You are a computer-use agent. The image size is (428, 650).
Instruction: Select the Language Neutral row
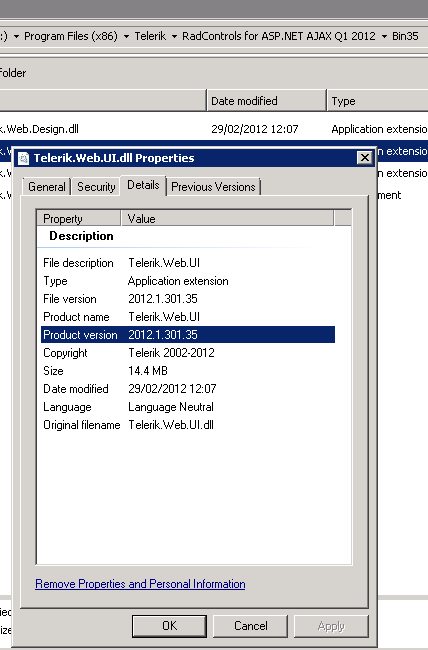point(187,407)
